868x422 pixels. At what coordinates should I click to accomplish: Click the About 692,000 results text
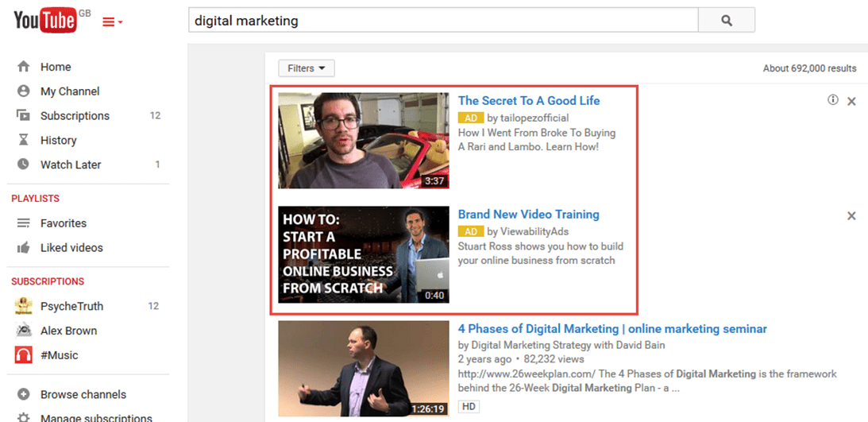(x=809, y=68)
